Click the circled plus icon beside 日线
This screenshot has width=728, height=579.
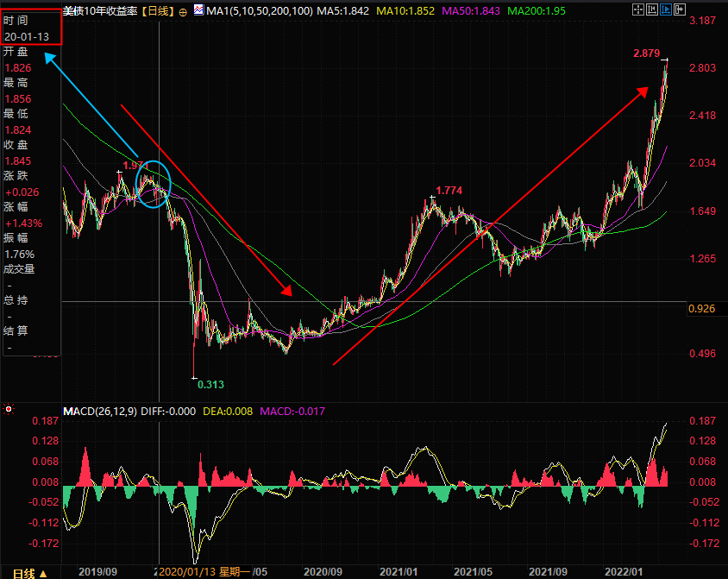pos(183,12)
